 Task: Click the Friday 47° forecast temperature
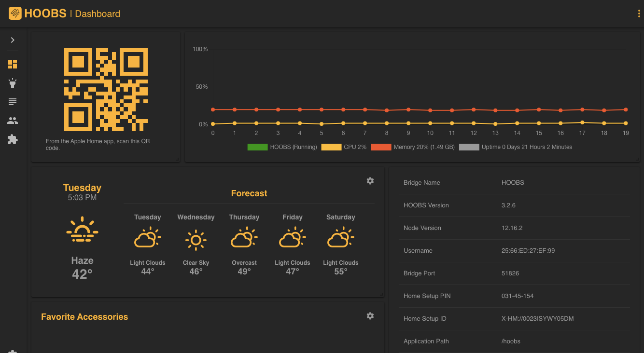(x=293, y=272)
